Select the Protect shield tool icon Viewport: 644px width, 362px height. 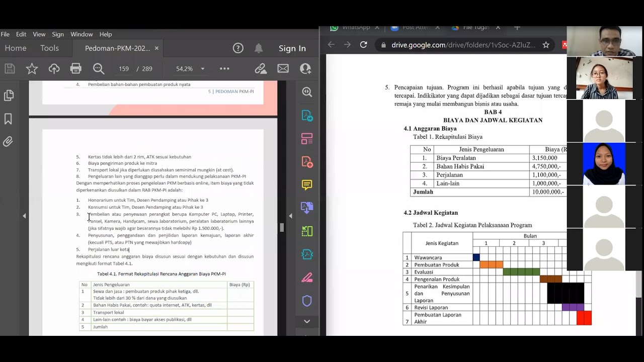pyautogui.click(x=307, y=301)
